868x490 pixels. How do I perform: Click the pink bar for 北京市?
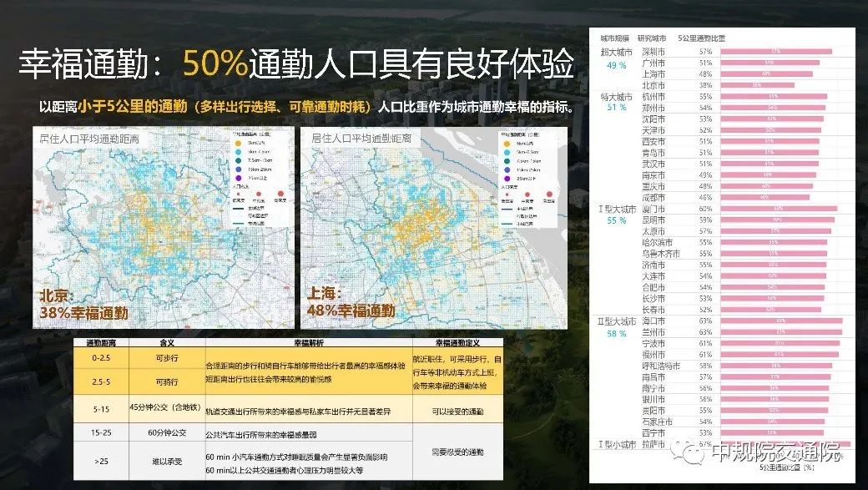(x=757, y=85)
